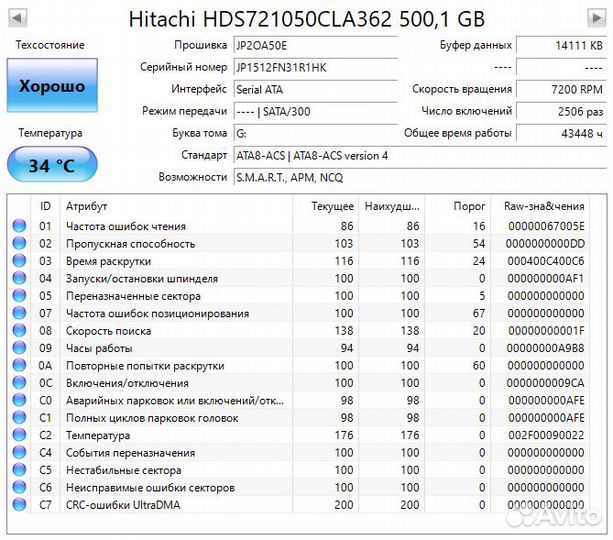The height and width of the screenshot is (540, 613).
Task: Select the Частота ошибок позиционирования row
Action: pos(299,313)
